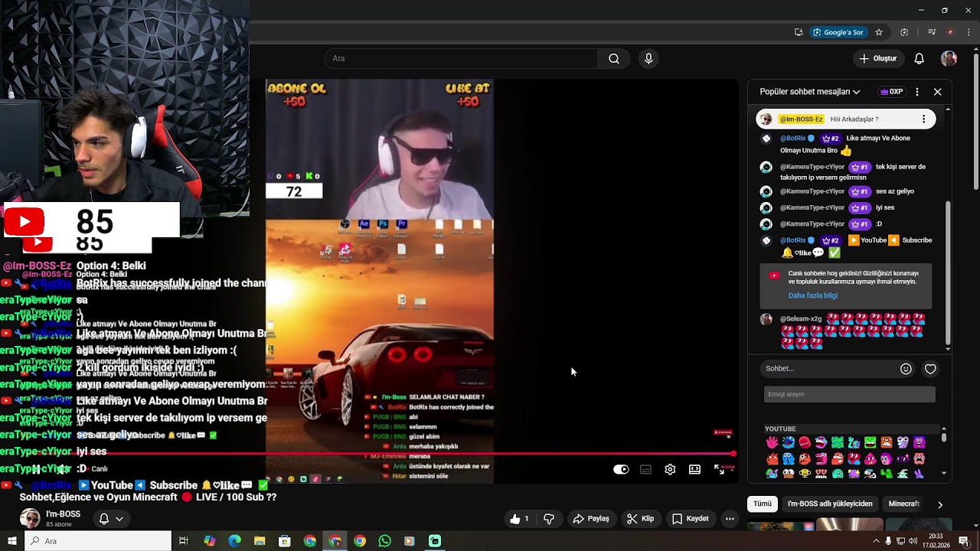Image resolution: width=980 pixels, height=551 pixels.
Task: Open Microsoft Edge from taskbar
Action: [x=234, y=541]
